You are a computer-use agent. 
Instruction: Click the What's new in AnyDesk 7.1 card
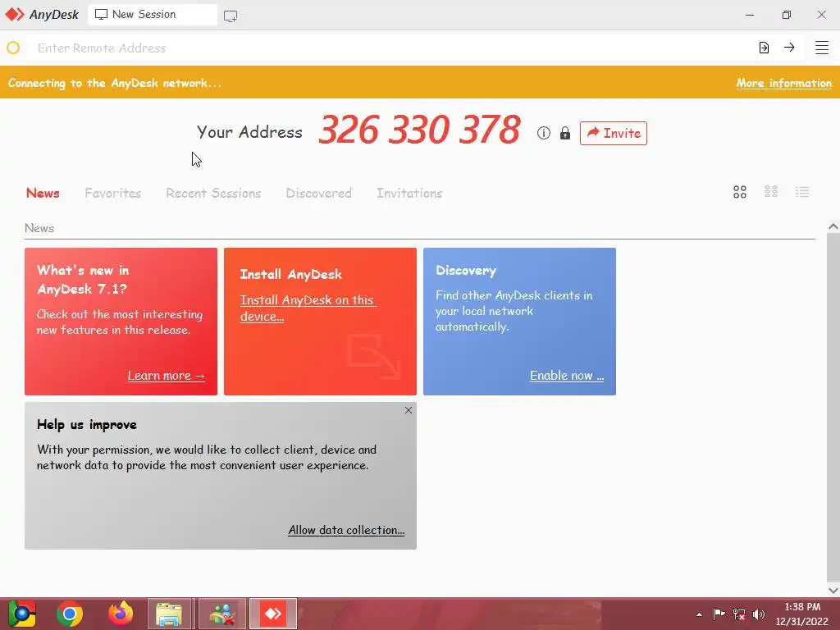(121, 322)
